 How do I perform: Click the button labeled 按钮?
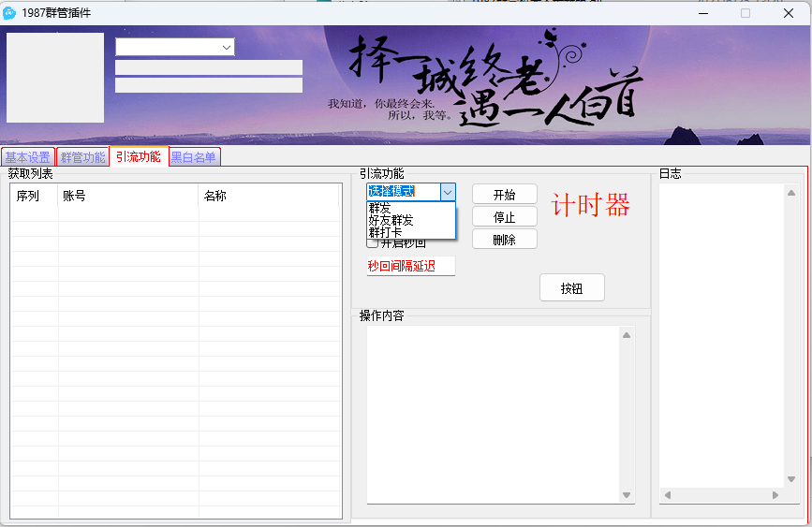point(571,288)
